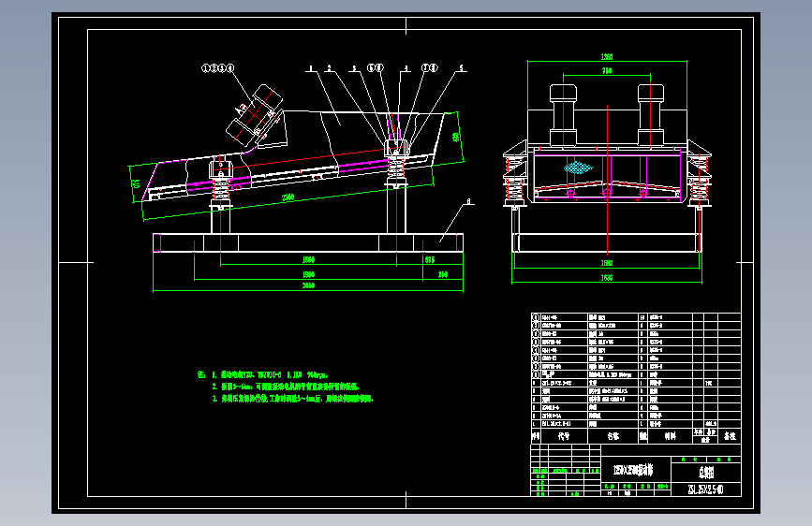
Task: Select the 1500 dimension between the supports
Action: [308, 259]
